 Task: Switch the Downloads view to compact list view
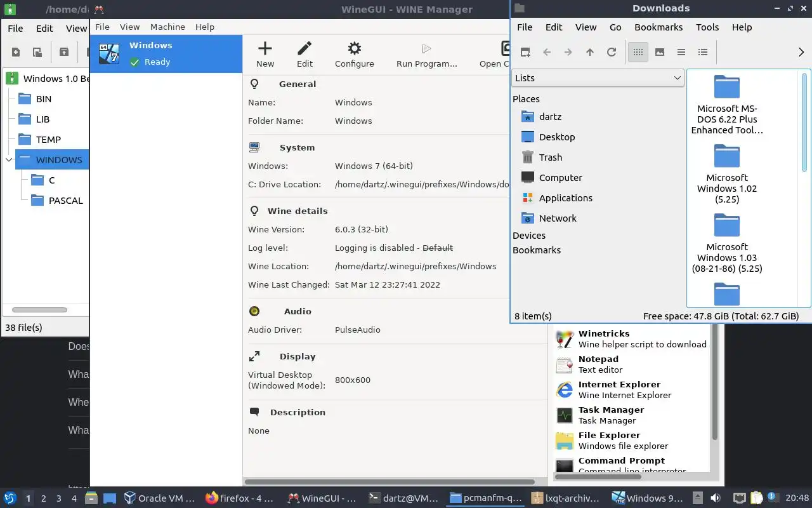click(x=681, y=52)
